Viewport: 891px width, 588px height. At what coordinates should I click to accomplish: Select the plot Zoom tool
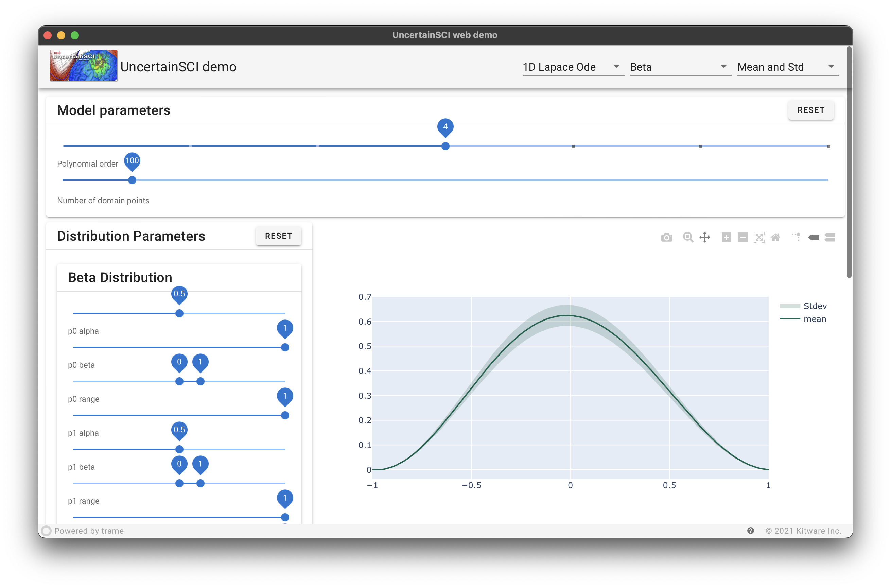coord(688,237)
